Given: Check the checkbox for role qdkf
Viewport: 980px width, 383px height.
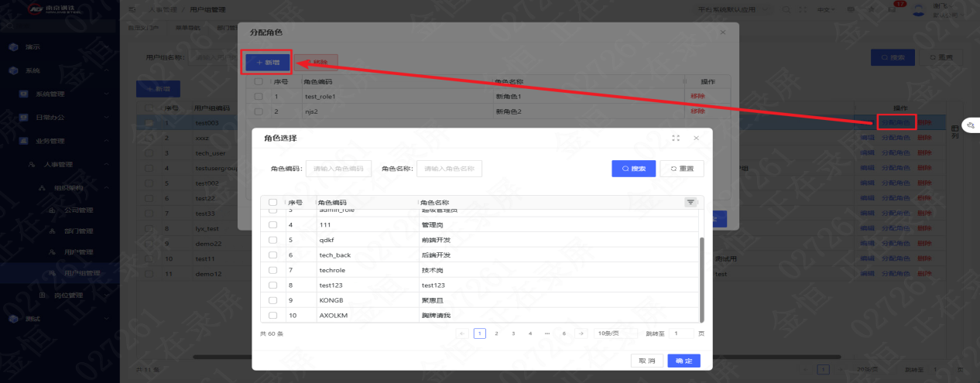Looking at the screenshot, I should [272, 240].
